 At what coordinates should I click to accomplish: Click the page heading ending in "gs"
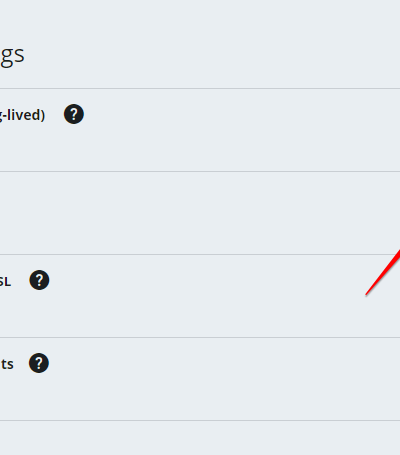[x=12, y=56]
